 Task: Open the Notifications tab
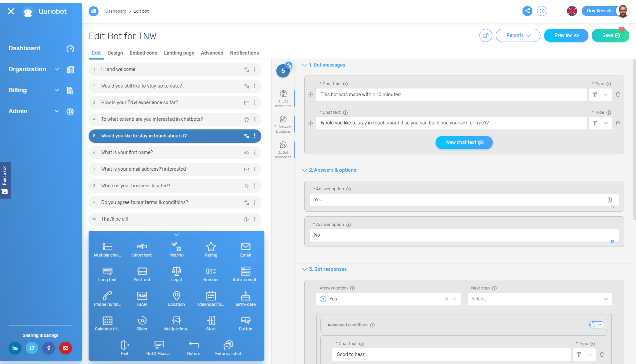pyautogui.click(x=244, y=53)
